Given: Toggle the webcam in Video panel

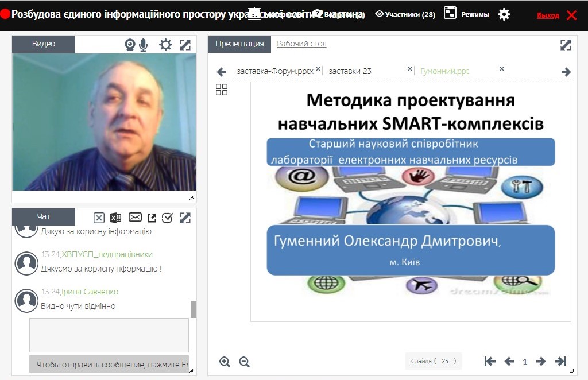Looking at the screenshot, I should (130, 45).
